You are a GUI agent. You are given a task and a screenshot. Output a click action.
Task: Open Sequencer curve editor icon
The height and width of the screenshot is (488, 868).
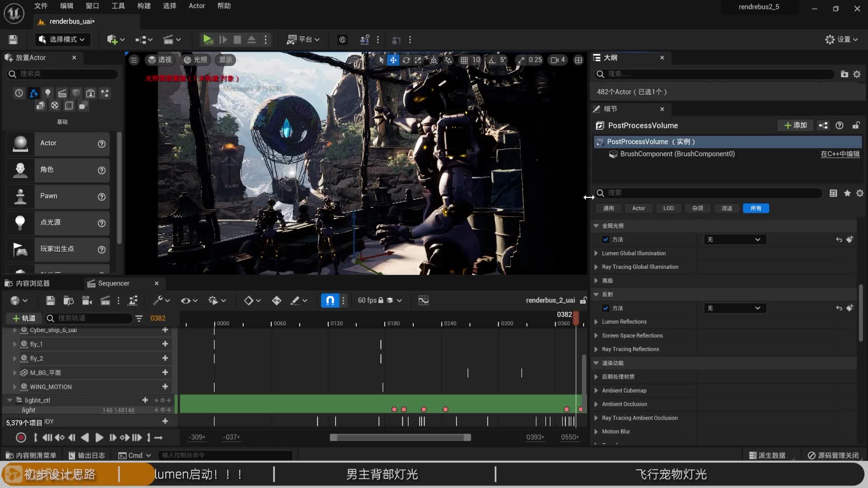[x=423, y=300]
